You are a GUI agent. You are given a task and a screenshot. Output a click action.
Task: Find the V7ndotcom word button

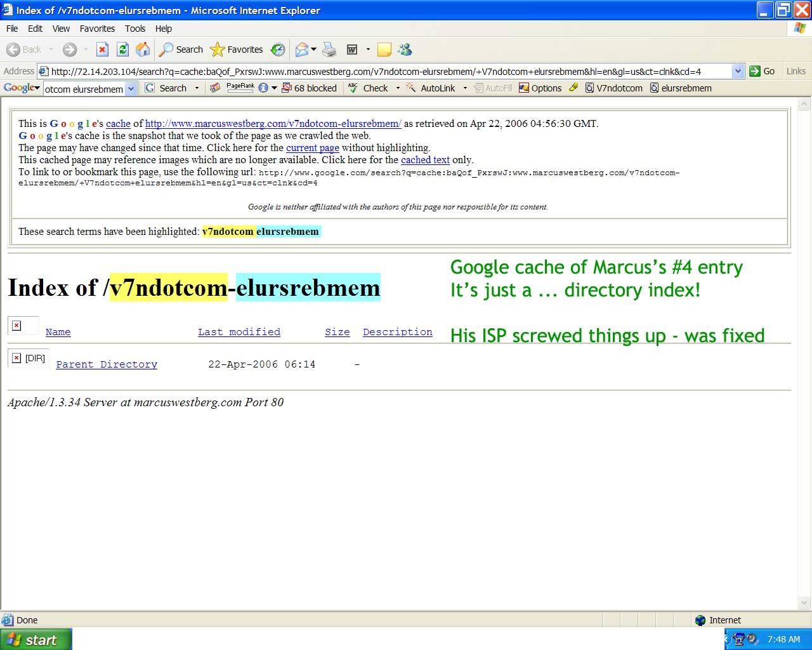coord(613,88)
